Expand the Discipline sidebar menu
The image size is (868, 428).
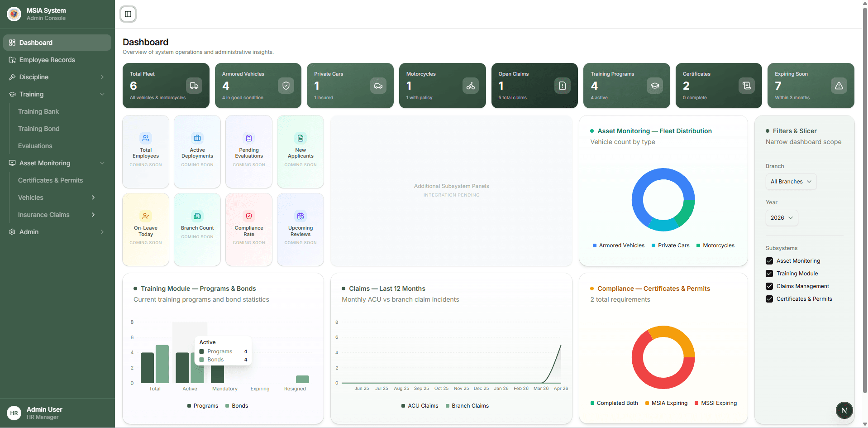[x=57, y=77]
